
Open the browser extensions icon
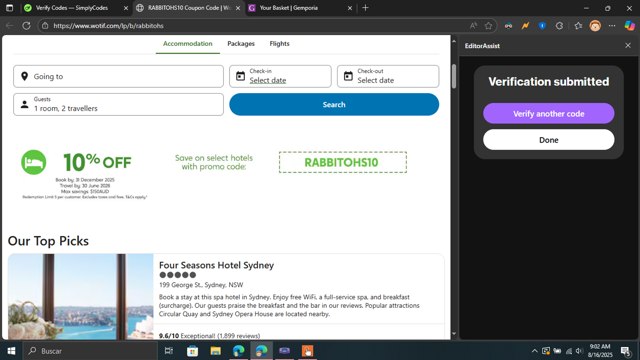(560, 26)
